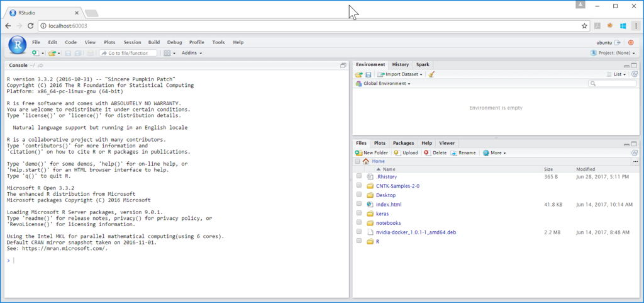
Task: Click the PDF extension icon in Chrome
Action: tap(597, 26)
